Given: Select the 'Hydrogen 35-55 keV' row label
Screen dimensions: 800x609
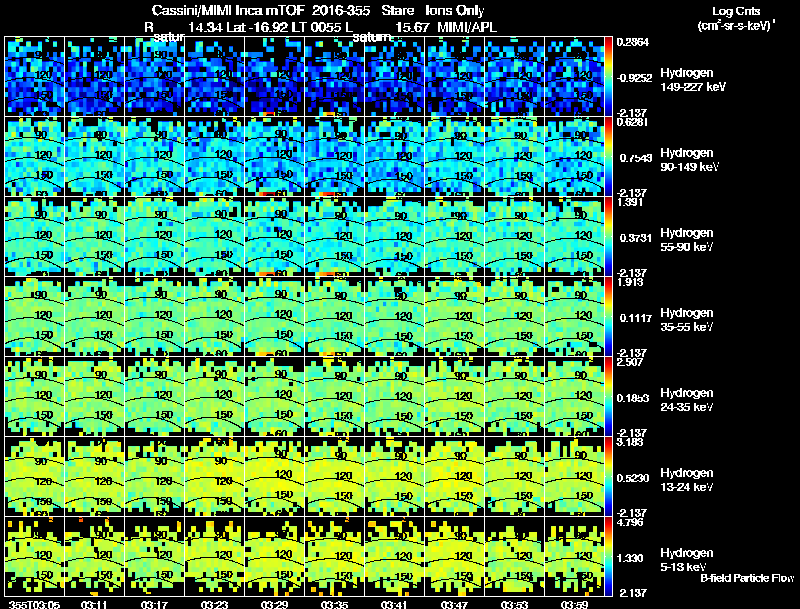Looking at the screenshot, I should (687, 320).
